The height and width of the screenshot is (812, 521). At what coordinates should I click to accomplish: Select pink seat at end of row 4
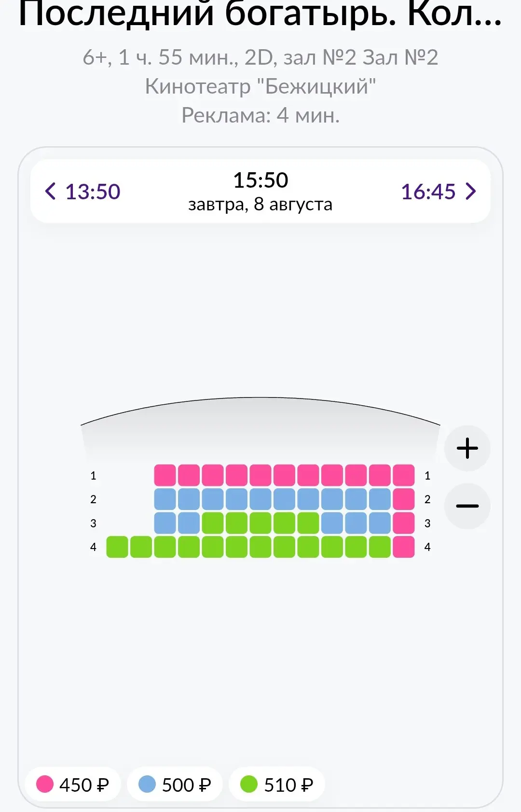[404, 547]
